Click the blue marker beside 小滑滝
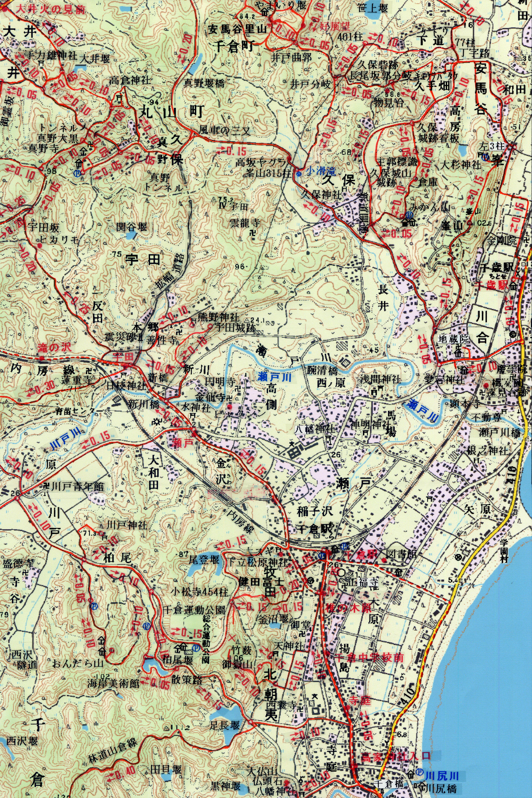 pyautogui.click(x=299, y=174)
